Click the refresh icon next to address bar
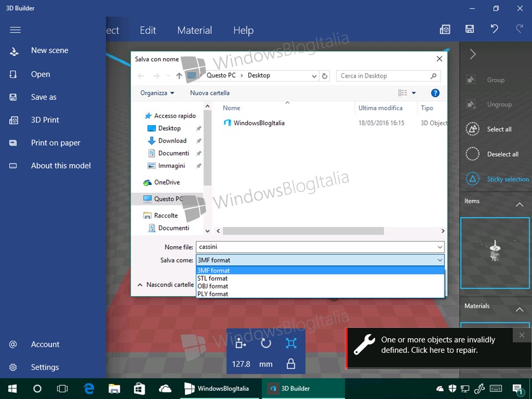This screenshot has height=399, width=532. 325,76
